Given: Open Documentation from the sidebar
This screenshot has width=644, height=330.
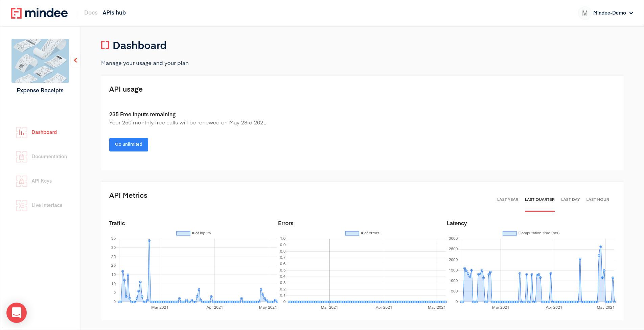Looking at the screenshot, I should [49, 157].
